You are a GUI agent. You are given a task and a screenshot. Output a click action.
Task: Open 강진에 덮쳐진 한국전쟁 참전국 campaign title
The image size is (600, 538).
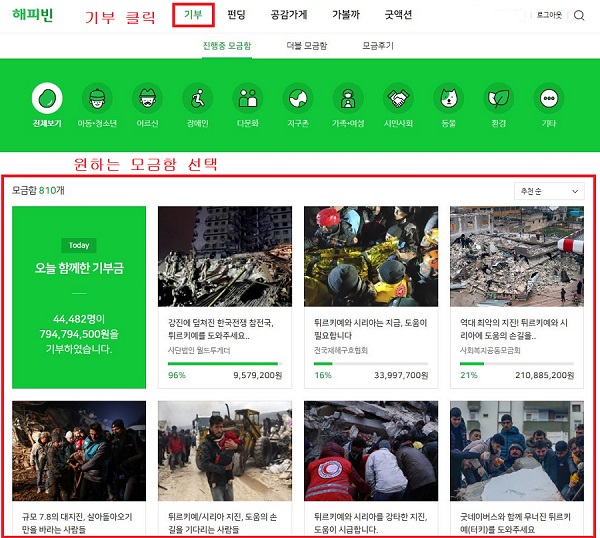click(x=221, y=329)
